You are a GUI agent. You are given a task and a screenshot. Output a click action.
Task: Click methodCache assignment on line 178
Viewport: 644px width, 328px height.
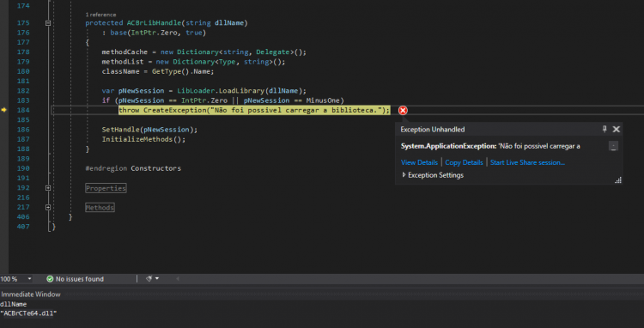204,52
